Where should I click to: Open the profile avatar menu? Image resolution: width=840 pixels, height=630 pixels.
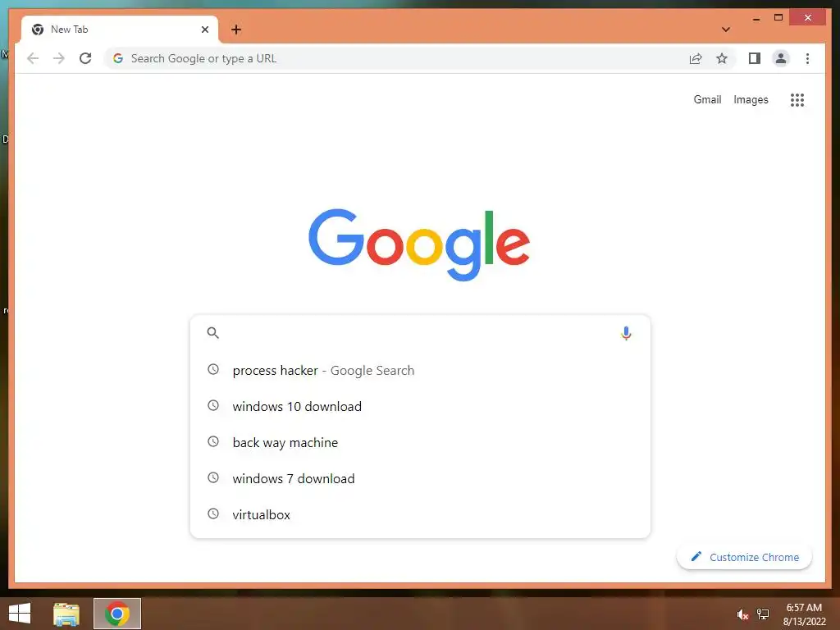click(781, 58)
